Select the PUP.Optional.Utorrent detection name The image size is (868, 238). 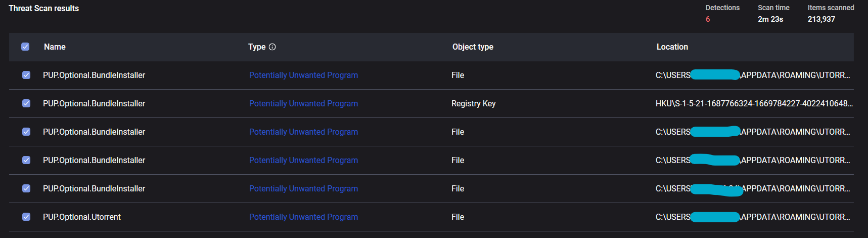tap(82, 217)
